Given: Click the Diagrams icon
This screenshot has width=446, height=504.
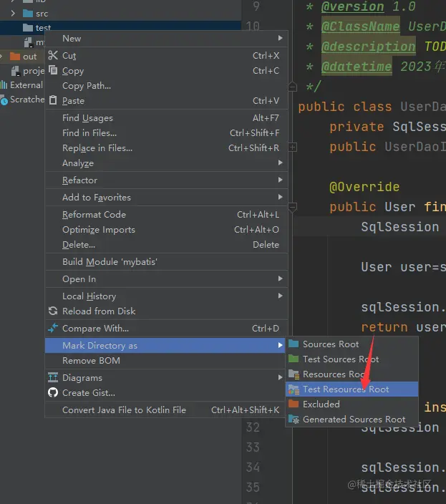Looking at the screenshot, I should [x=53, y=378].
